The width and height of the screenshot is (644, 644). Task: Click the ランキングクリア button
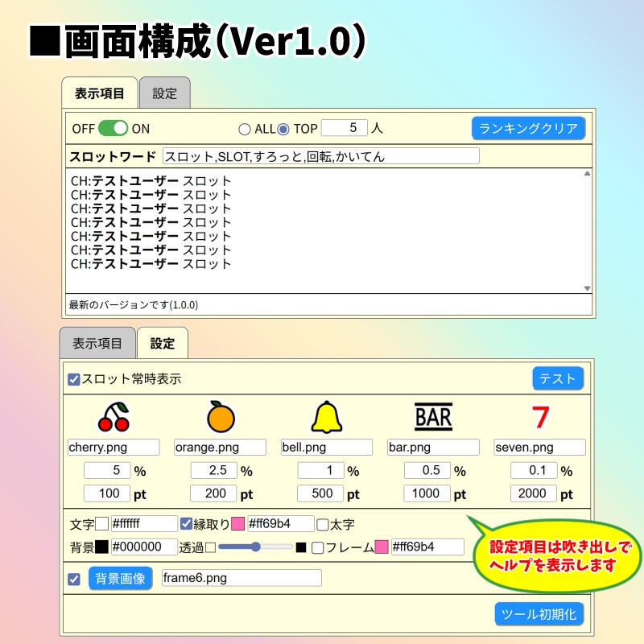coord(529,127)
